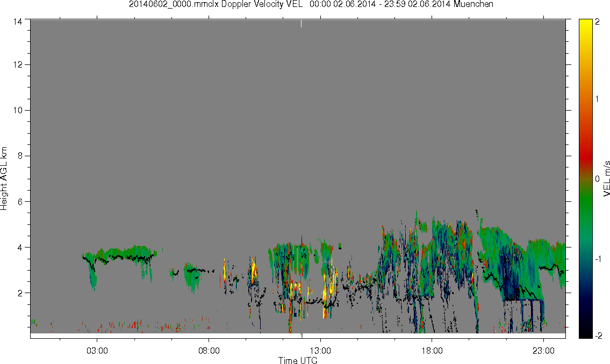Click the green cloud layer near 04:00 UTC
The height and width of the screenshot is (364, 610).
120,254
